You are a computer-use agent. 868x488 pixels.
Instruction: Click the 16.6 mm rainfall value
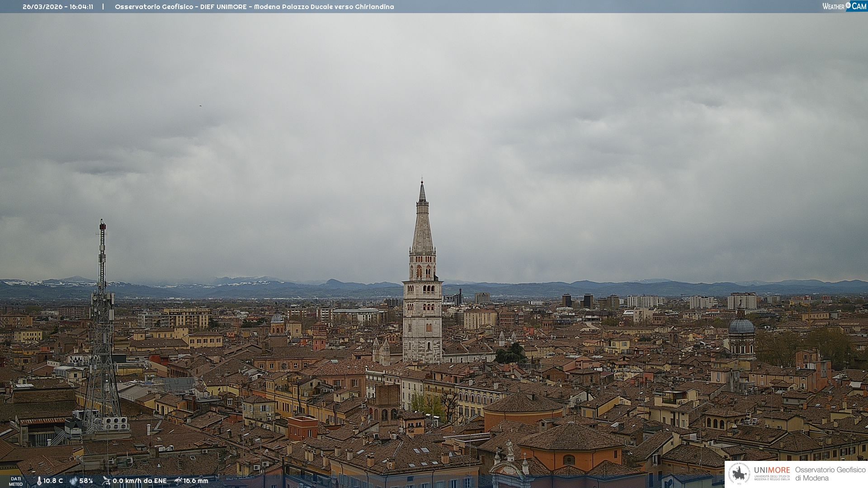click(x=196, y=481)
